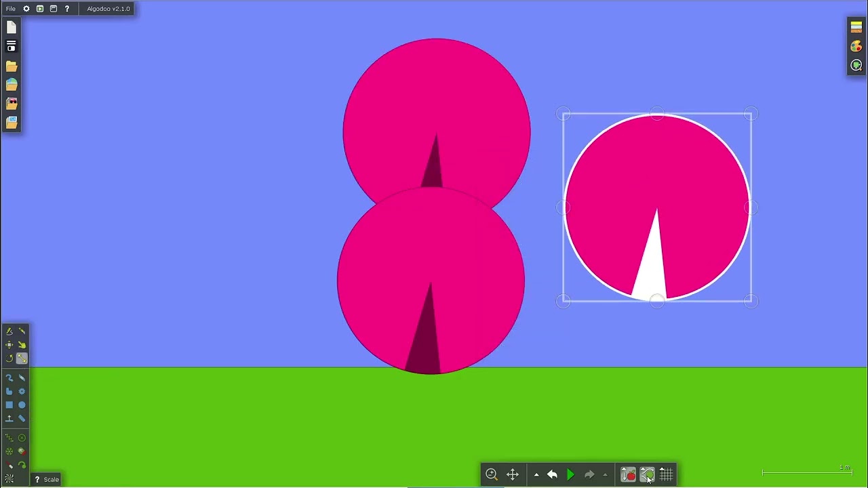Open the File menu
Viewport: 868px width, 488px height.
pyautogui.click(x=11, y=9)
